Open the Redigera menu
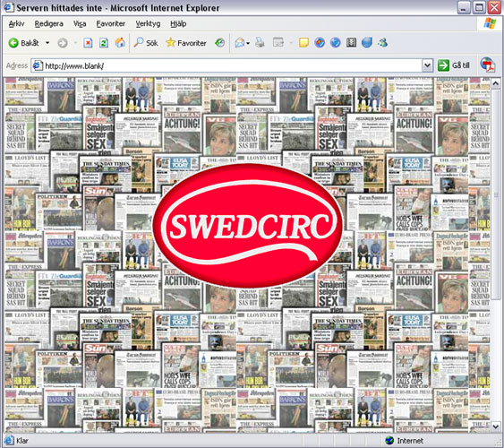The width and height of the screenshot is (504, 448). (x=49, y=24)
